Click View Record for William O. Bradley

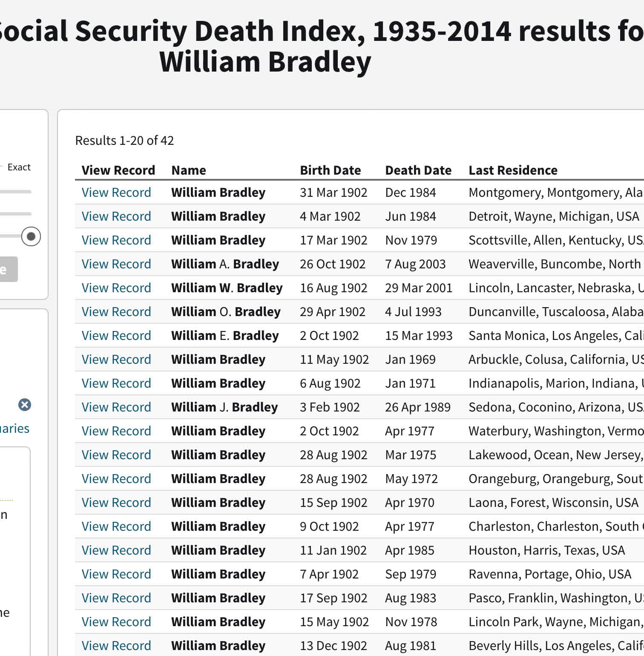(x=116, y=312)
